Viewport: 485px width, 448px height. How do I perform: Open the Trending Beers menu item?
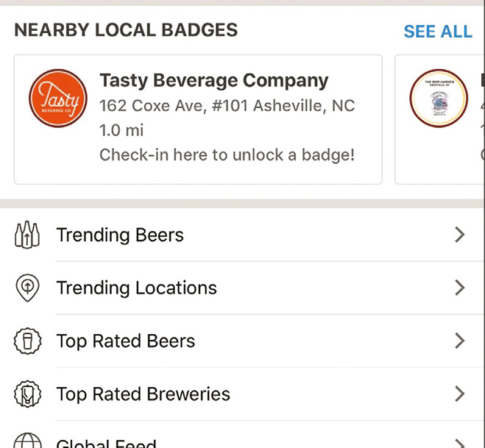coord(120,235)
